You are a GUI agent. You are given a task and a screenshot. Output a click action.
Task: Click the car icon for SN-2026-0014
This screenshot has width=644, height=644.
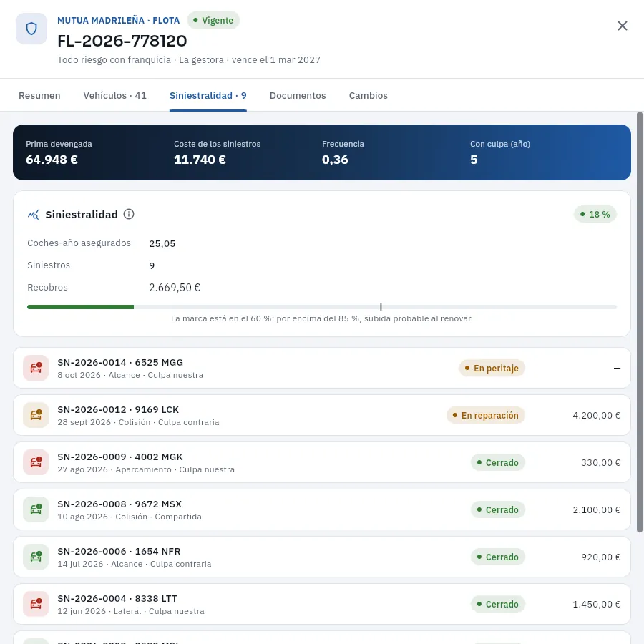pyautogui.click(x=36, y=368)
